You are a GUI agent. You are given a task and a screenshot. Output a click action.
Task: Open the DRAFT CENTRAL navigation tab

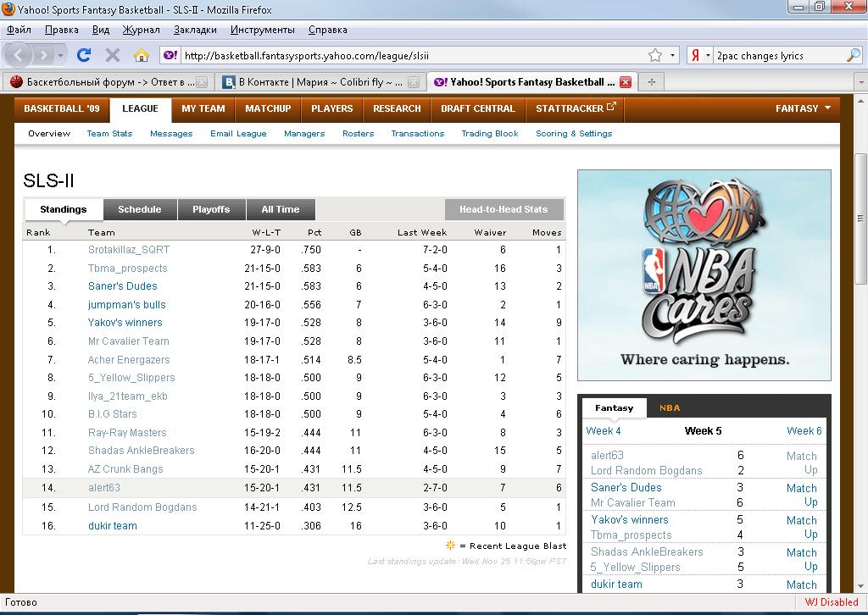coord(478,108)
